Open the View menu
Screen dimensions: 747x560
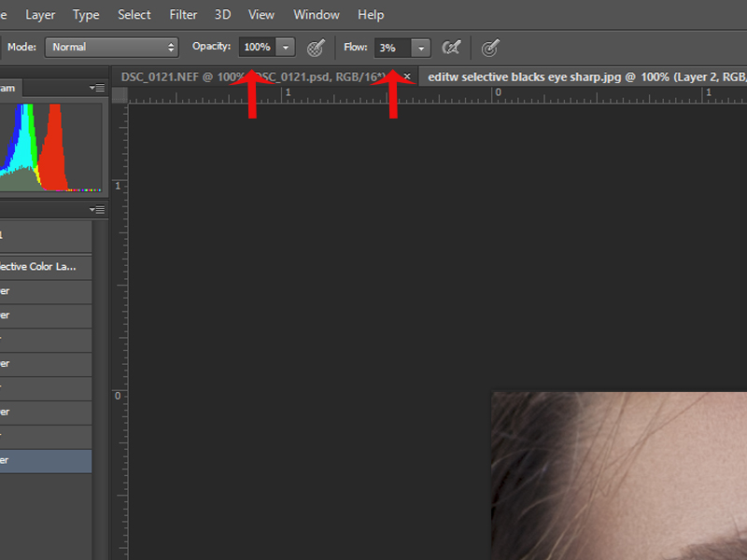(x=261, y=15)
